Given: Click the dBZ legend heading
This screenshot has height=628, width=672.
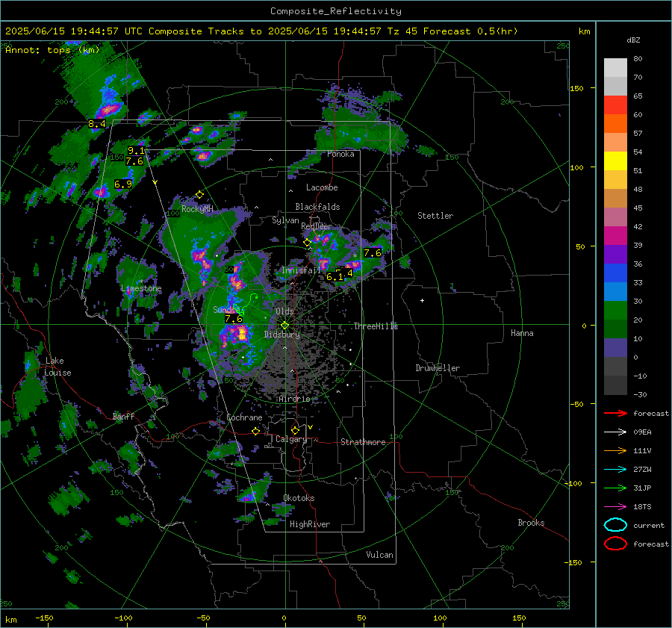Looking at the screenshot, I should coord(633,40).
